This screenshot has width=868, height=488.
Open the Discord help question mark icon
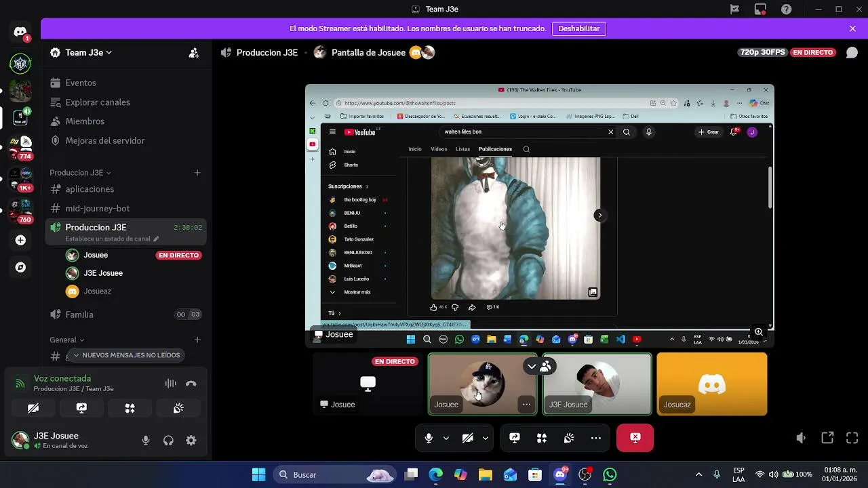pyautogui.click(x=787, y=9)
